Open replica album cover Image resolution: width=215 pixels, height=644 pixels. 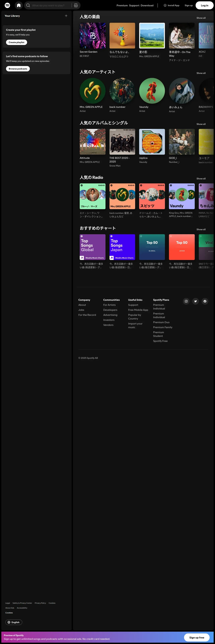[152, 142]
